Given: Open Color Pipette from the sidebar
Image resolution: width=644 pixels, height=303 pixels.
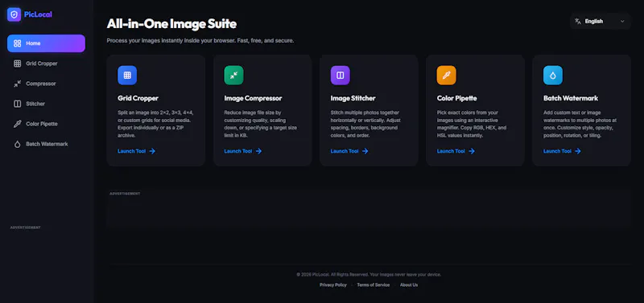Looking at the screenshot, I should tap(46, 124).
